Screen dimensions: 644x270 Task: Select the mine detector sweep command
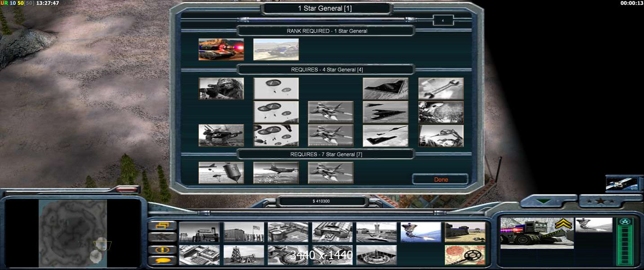click(465, 255)
